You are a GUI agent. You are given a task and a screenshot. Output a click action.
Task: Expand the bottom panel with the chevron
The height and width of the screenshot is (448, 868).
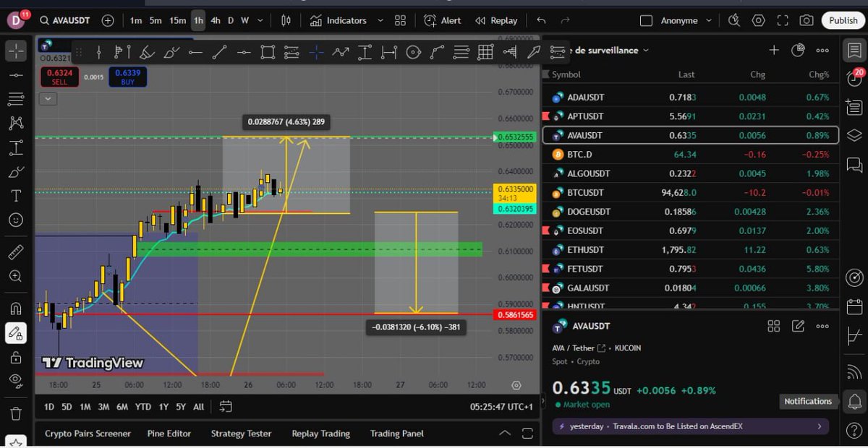(x=505, y=434)
